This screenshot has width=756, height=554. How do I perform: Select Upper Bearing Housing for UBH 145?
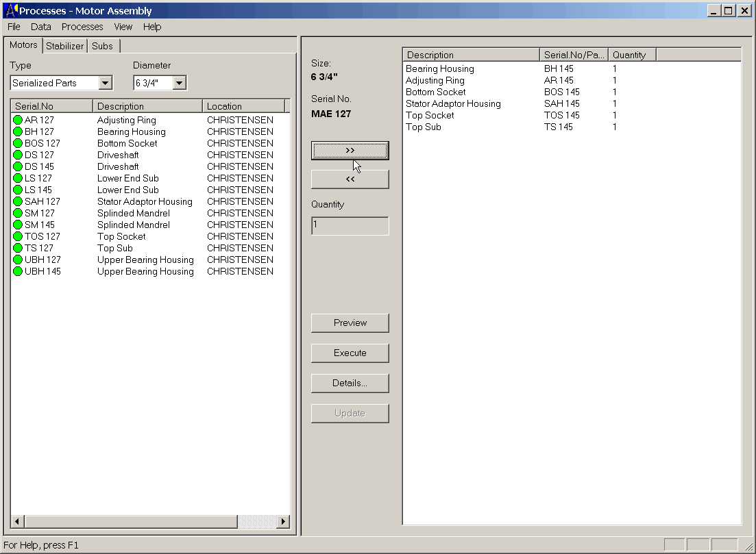point(145,272)
